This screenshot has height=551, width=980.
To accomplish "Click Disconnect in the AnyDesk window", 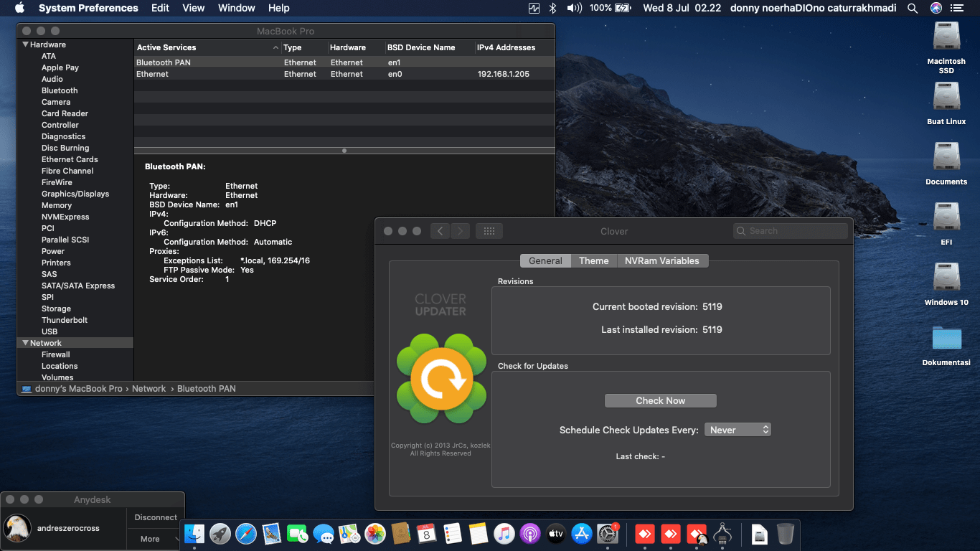I will 156,517.
